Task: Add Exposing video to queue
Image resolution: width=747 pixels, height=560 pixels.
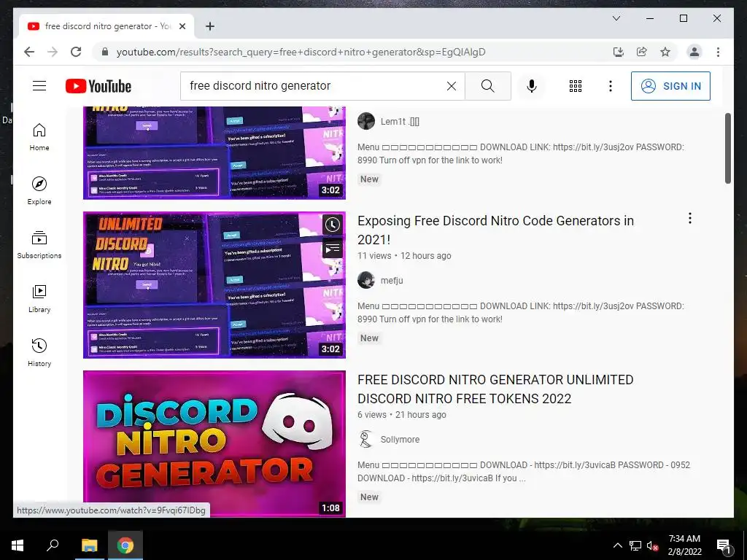Action: pos(332,248)
